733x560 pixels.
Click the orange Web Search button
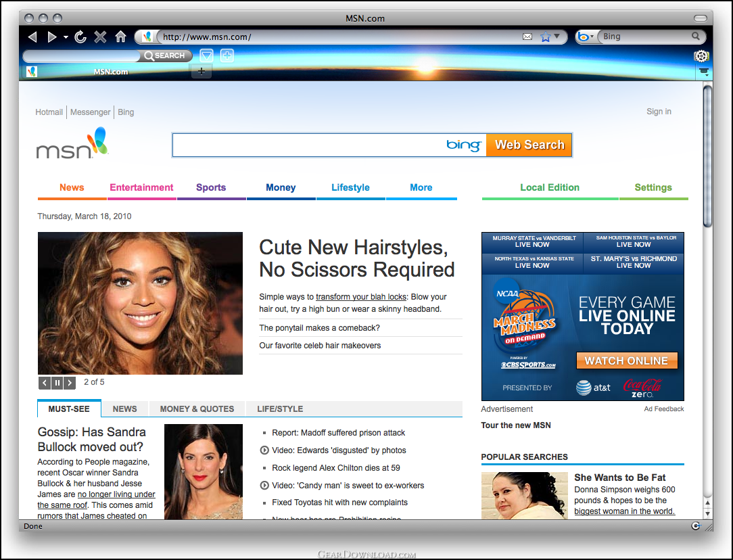529,145
